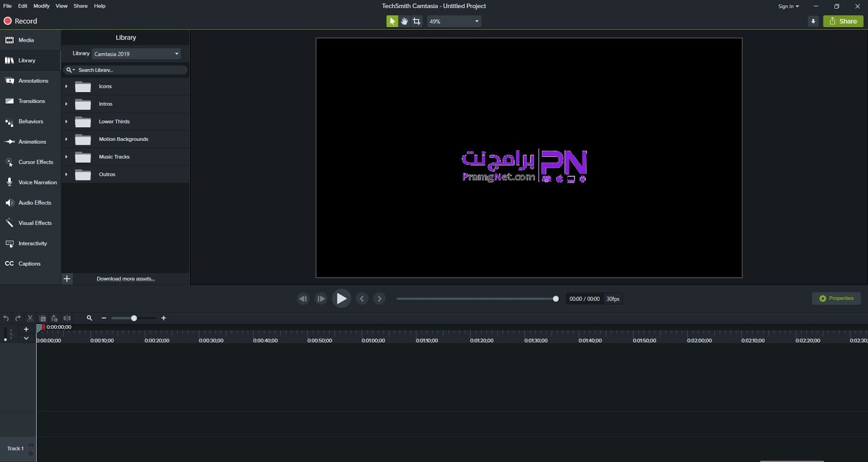Expand the Icons folder arrow
The height and width of the screenshot is (462, 868).
66,86
